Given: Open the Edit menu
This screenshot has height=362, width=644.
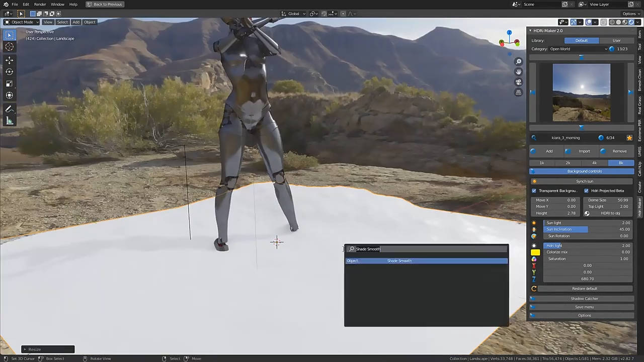Looking at the screenshot, I should [x=26, y=5].
